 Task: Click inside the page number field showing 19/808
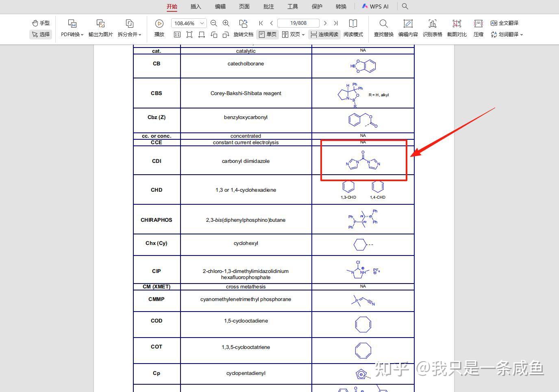tap(298, 23)
